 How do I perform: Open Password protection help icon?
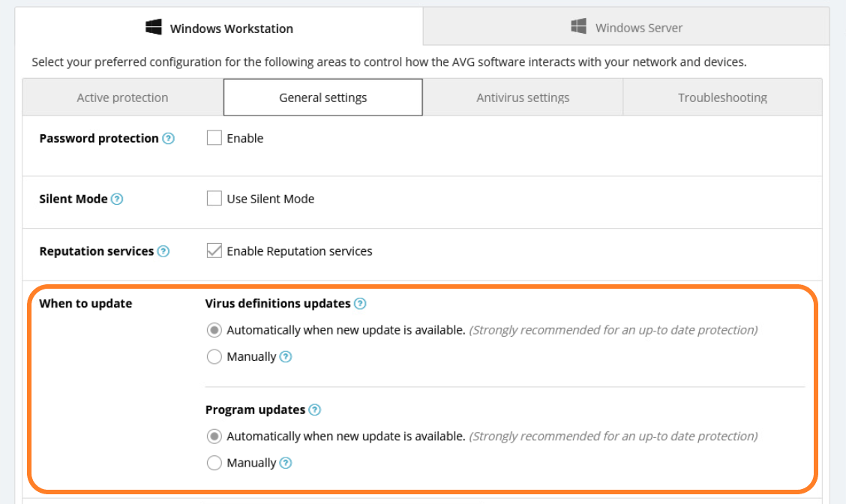(x=168, y=139)
